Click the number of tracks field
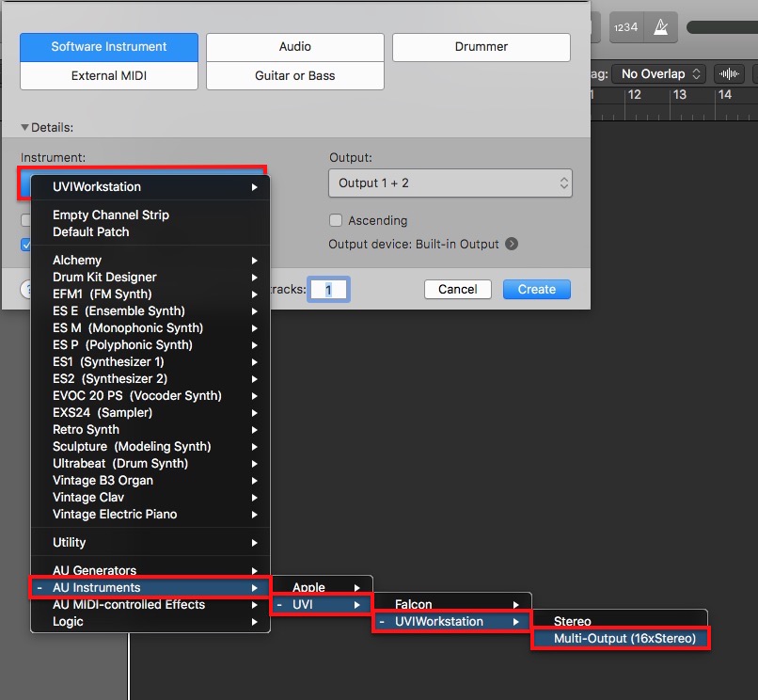 (x=329, y=290)
